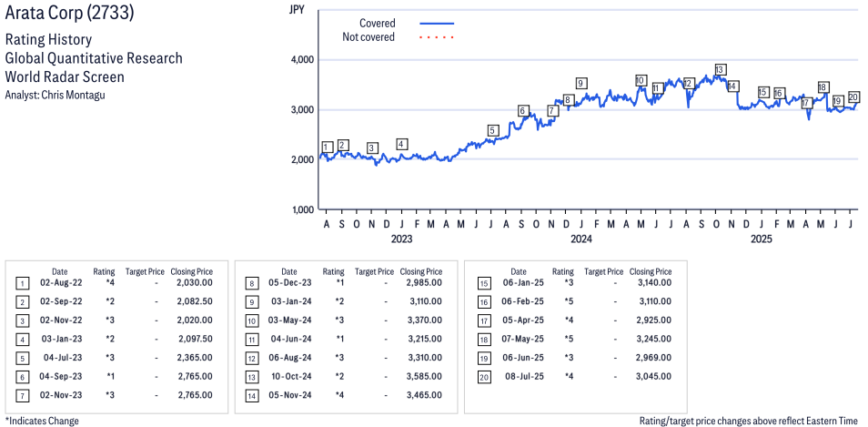Click the 1,000 y-axis label
Image resolution: width=868 pixels, height=427 pixels.
[302, 210]
